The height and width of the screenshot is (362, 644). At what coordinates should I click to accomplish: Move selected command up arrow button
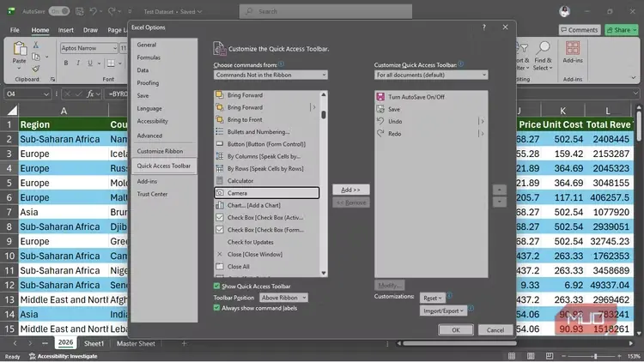500,190
